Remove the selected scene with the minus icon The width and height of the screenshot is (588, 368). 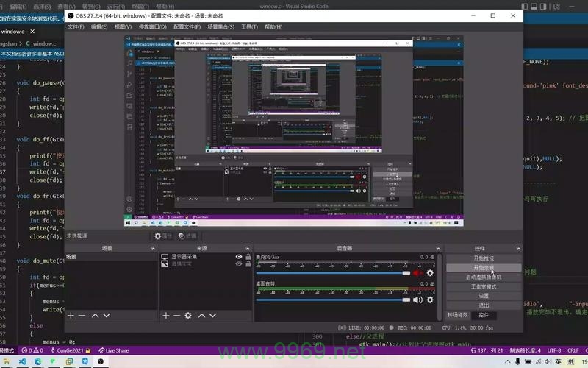point(82,316)
